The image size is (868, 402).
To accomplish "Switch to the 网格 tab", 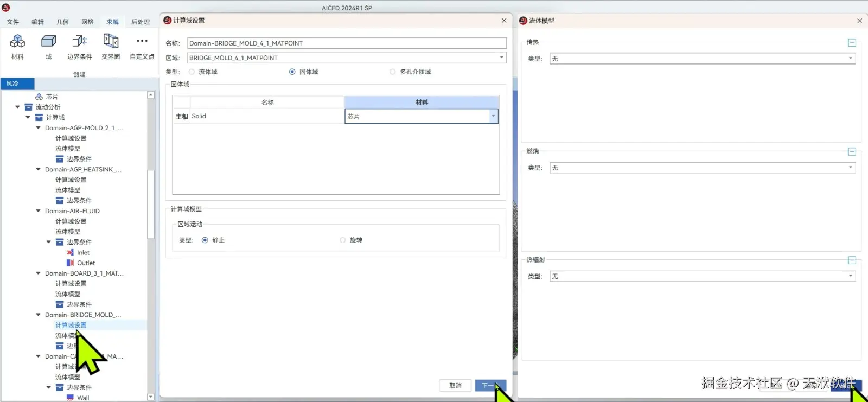I will (x=88, y=22).
